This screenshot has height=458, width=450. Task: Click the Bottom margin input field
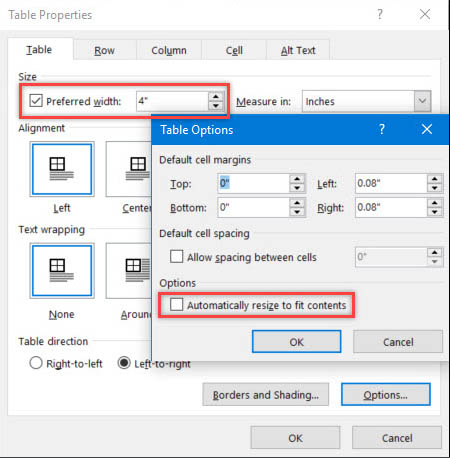(254, 207)
